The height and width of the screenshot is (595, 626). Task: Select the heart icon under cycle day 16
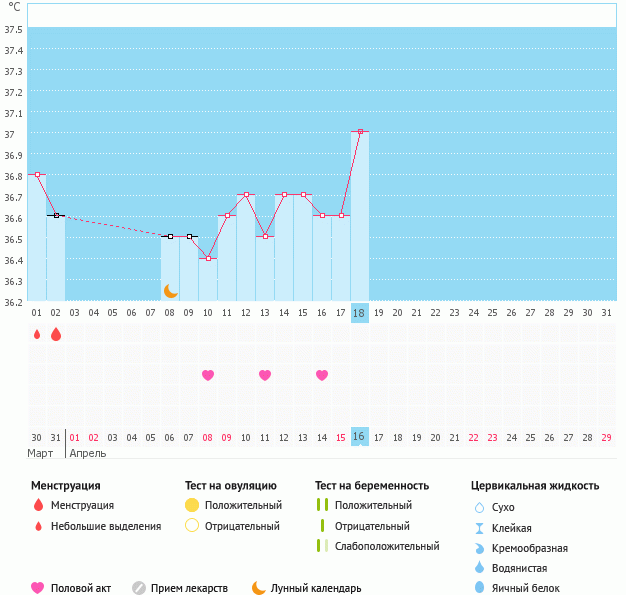point(322,375)
